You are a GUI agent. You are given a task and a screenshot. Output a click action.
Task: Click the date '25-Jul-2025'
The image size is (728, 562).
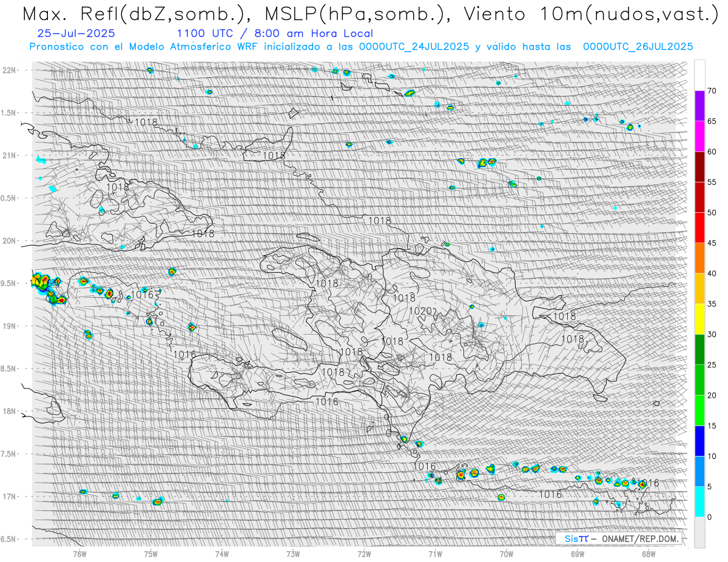[x=75, y=33]
